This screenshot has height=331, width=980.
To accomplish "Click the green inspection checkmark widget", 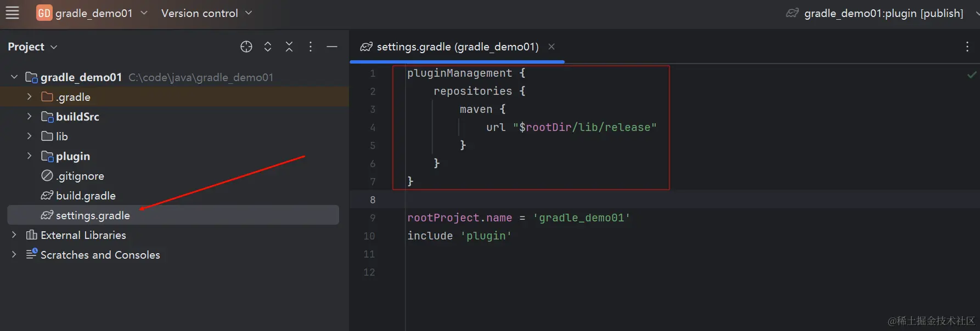I will (972, 75).
